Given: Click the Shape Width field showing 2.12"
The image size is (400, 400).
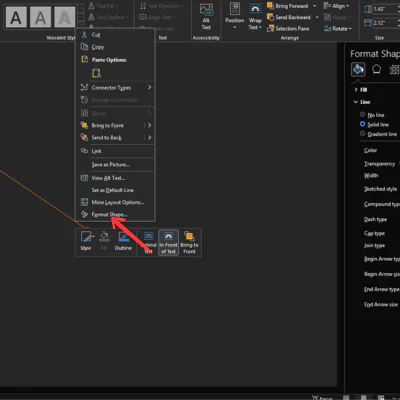Looking at the screenshot, I should [x=386, y=23].
